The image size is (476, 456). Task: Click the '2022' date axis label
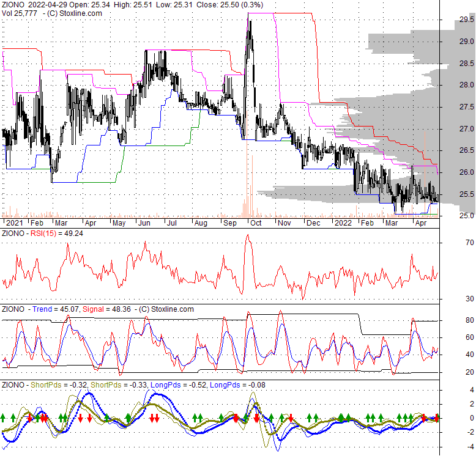[x=343, y=223]
